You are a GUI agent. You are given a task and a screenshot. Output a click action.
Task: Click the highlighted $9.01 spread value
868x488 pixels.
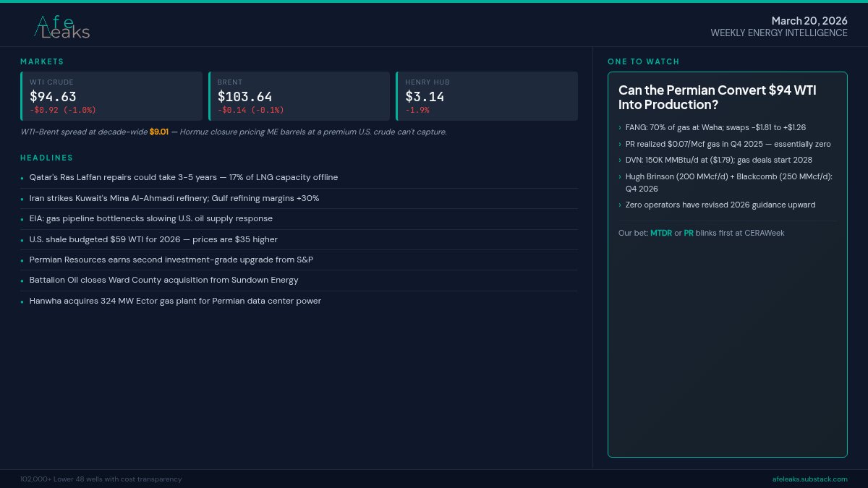pos(159,132)
